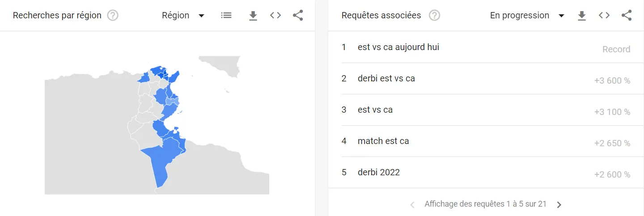Click the darkest blue Tunis region on map
Viewport: 644px width, 216px height.
pos(164,74)
